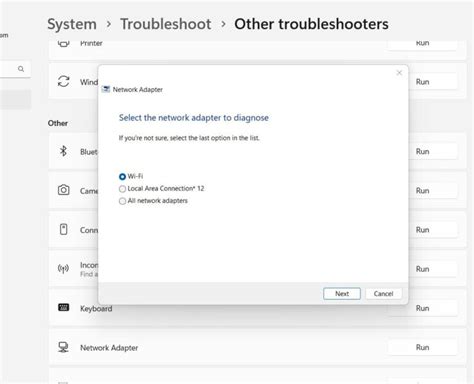Click the Keyboard icon in list
The height and width of the screenshot is (384, 474).
click(x=63, y=307)
